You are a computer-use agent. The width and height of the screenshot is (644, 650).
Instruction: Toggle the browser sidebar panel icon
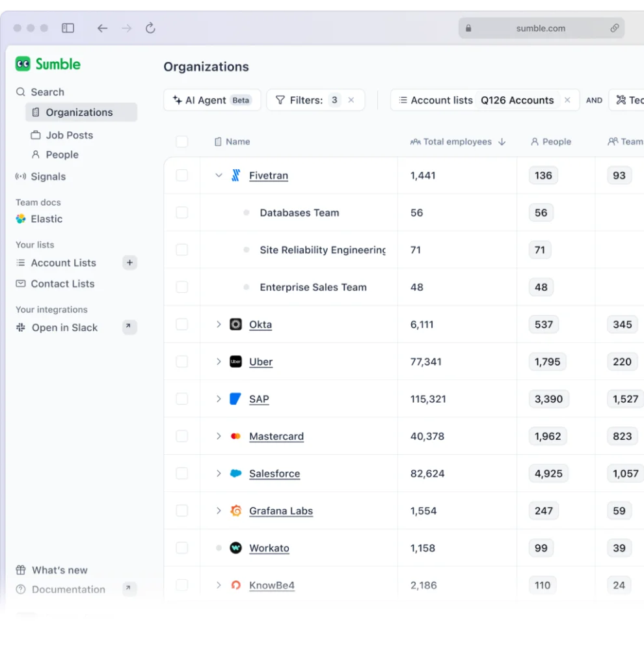pyautogui.click(x=68, y=28)
